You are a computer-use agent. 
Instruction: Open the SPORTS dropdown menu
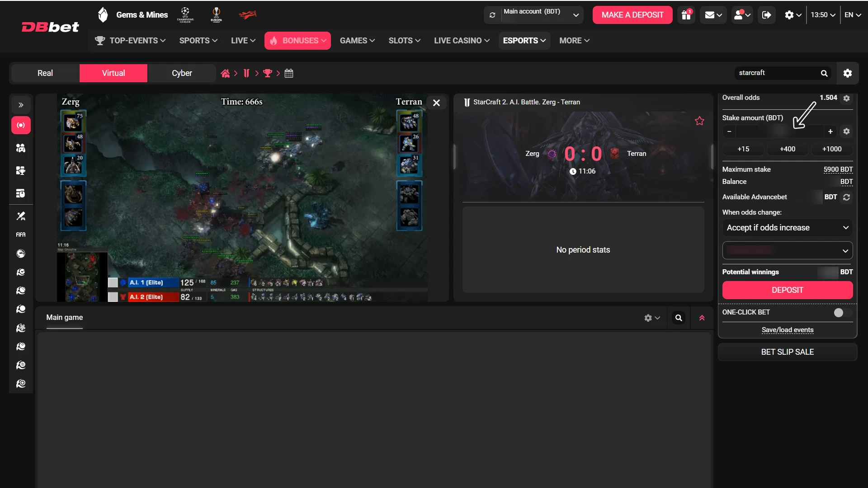click(198, 41)
